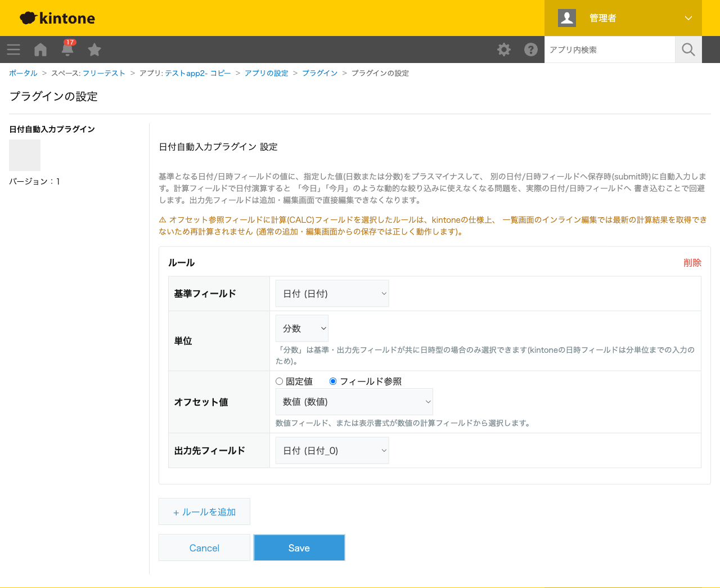Expand the 管理者 account dropdown arrow
This screenshot has width=720, height=588.
tap(688, 18)
